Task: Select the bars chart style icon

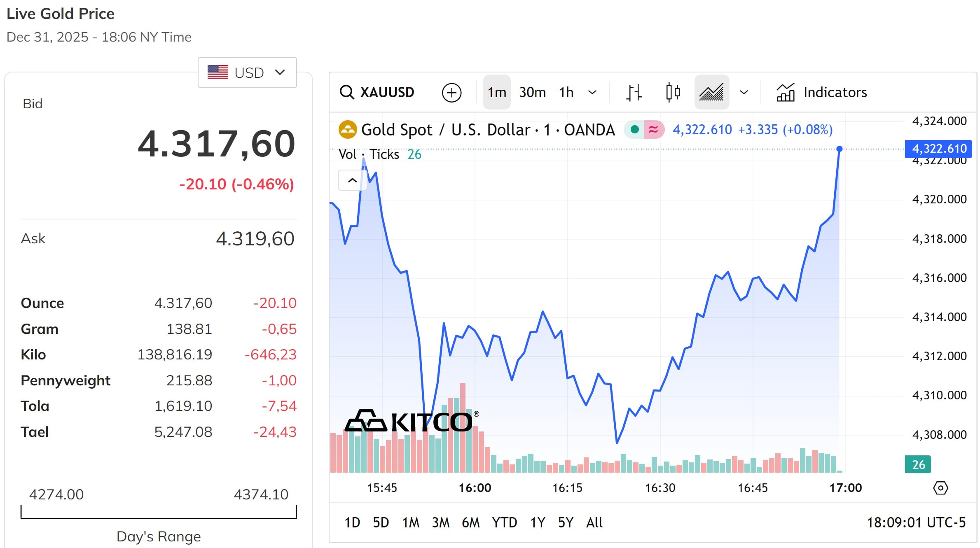Action: pos(633,92)
